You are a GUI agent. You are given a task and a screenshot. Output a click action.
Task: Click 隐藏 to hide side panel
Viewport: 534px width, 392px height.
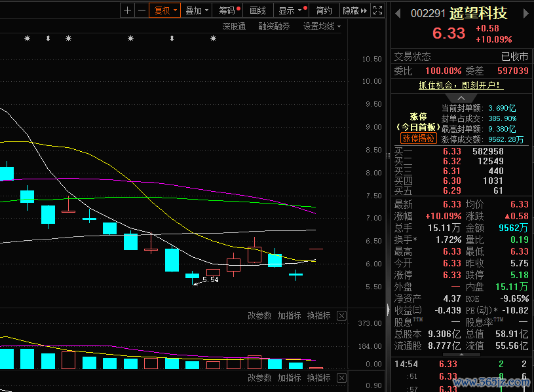(x=354, y=10)
